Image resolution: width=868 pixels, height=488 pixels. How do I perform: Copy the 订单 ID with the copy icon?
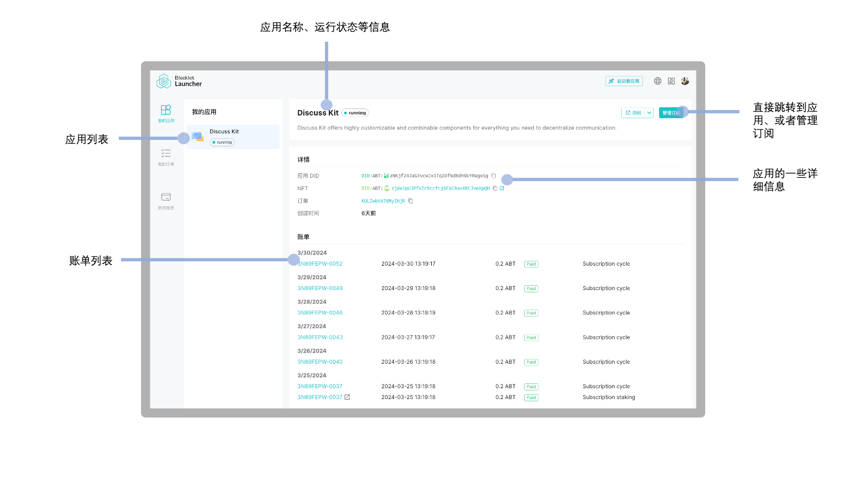click(x=411, y=201)
